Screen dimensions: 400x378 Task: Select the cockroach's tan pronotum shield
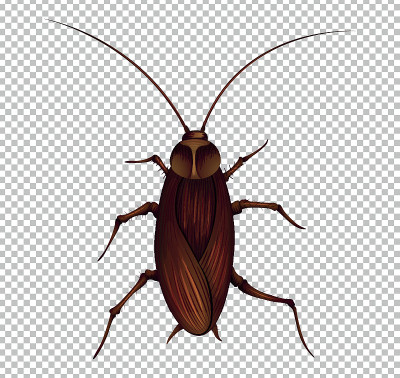click(195, 159)
